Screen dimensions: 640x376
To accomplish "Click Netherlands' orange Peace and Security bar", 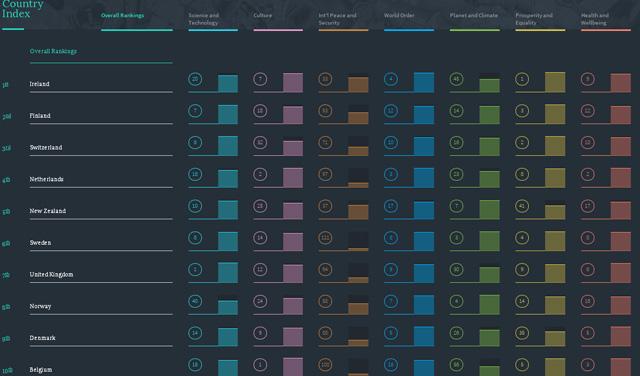I will 358,185.
